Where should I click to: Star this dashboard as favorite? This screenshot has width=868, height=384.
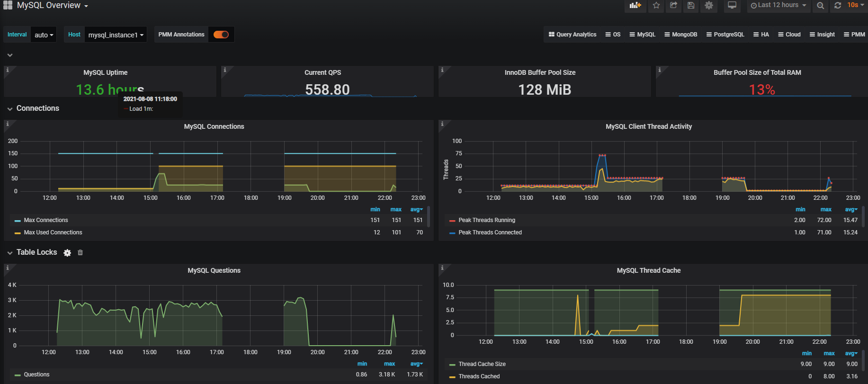[x=656, y=5]
